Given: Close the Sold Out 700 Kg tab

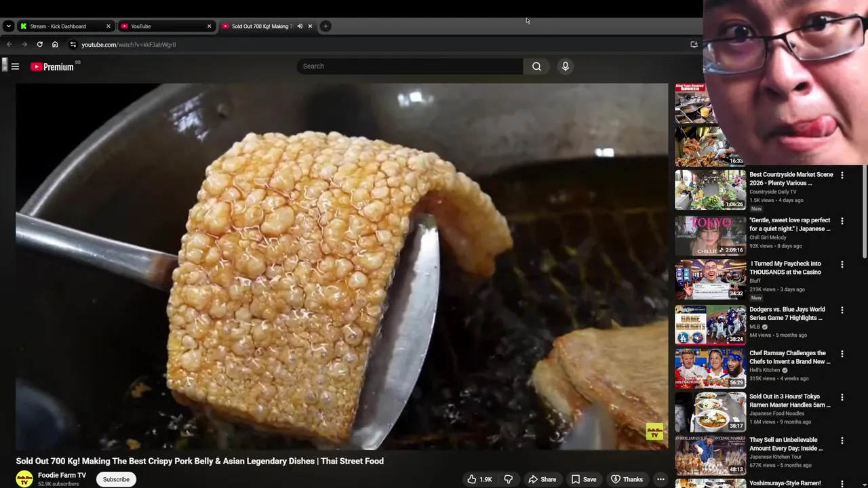Looking at the screenshot, I should (x=310, y=26).
